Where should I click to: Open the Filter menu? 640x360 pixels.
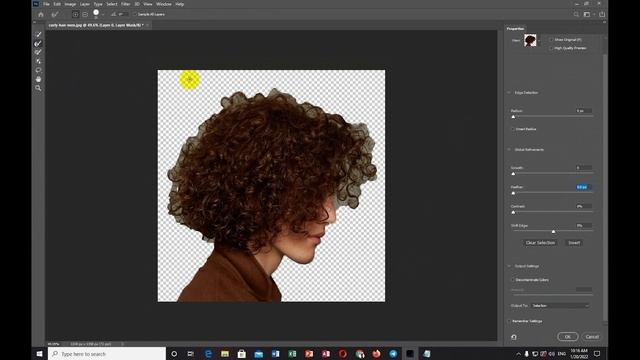click(126, 4)
